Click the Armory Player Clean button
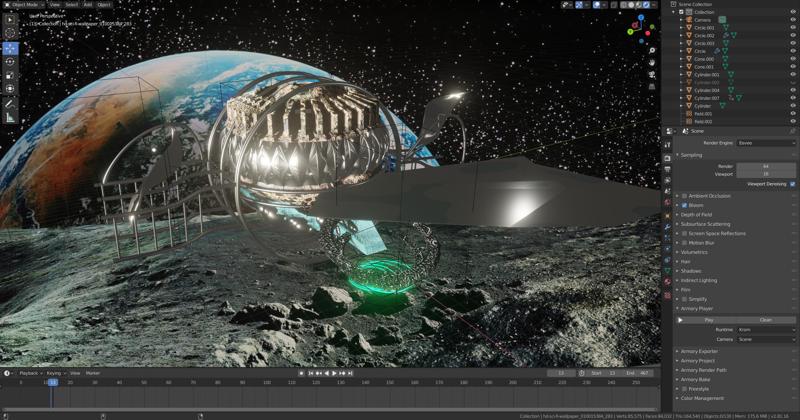This screenshot has height=420, width=800. click(x=766, y=320)
